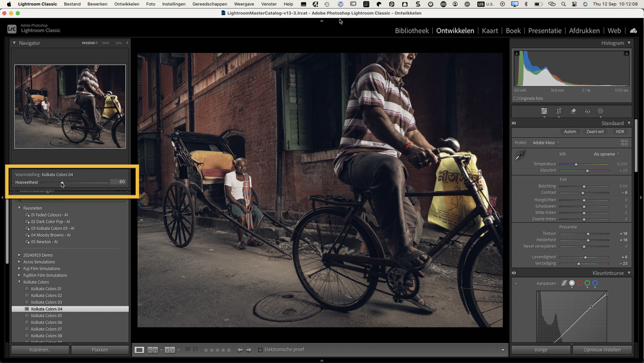644x363 pixels.
Task: Toggle highlight clipping indicator in histogram
Action: coord(626,54)
